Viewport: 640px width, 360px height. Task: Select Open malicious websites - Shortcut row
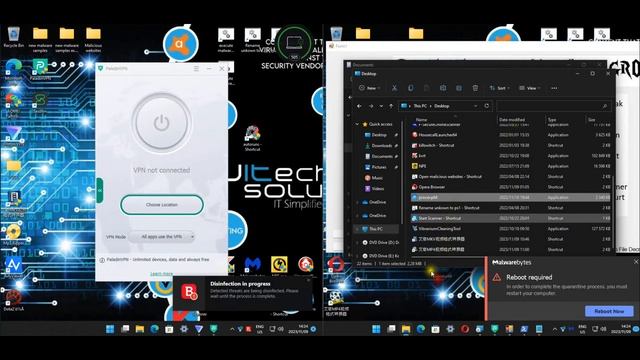[x=510, y=176]
